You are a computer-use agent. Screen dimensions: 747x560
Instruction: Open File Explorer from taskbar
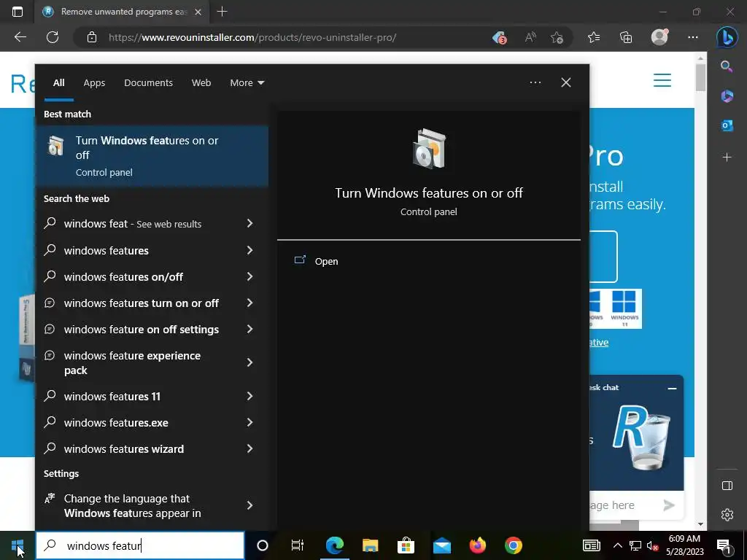tap(370, 545)
